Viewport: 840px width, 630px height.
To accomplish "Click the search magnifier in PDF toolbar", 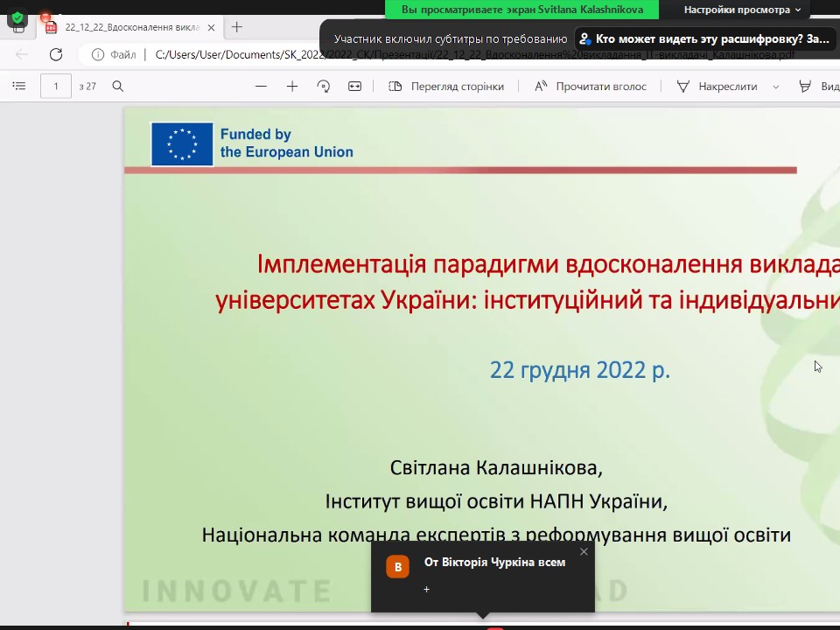I will (118, 87).
